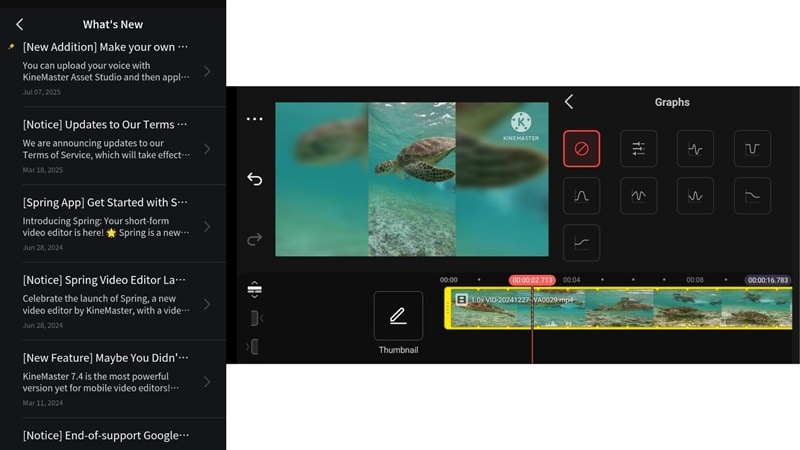
Task: Click the 00:04 timeline ruler mark
Action: [571, 280]
